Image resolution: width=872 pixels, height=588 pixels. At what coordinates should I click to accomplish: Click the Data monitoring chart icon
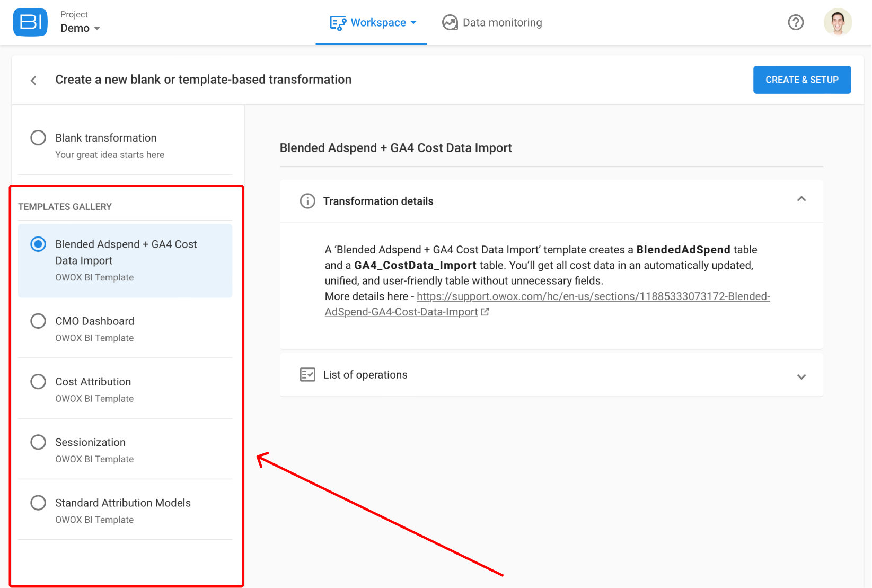(x=450, y=23)
